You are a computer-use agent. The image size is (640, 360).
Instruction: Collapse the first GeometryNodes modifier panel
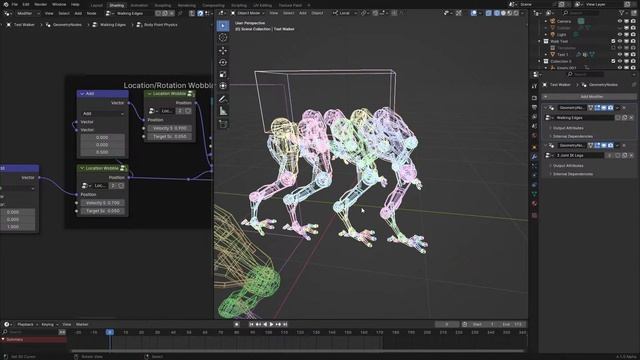click(545, 108)
